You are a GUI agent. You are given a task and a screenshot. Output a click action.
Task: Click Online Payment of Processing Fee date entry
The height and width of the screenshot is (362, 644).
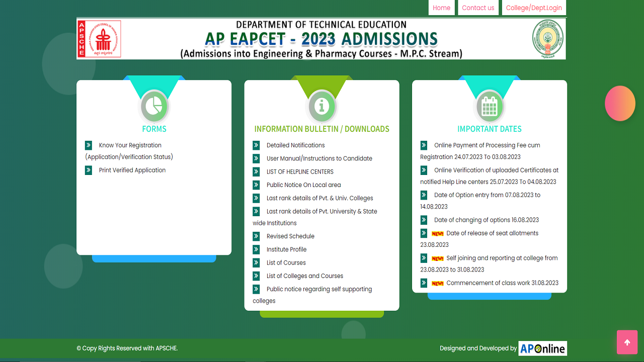click(480, 151)
